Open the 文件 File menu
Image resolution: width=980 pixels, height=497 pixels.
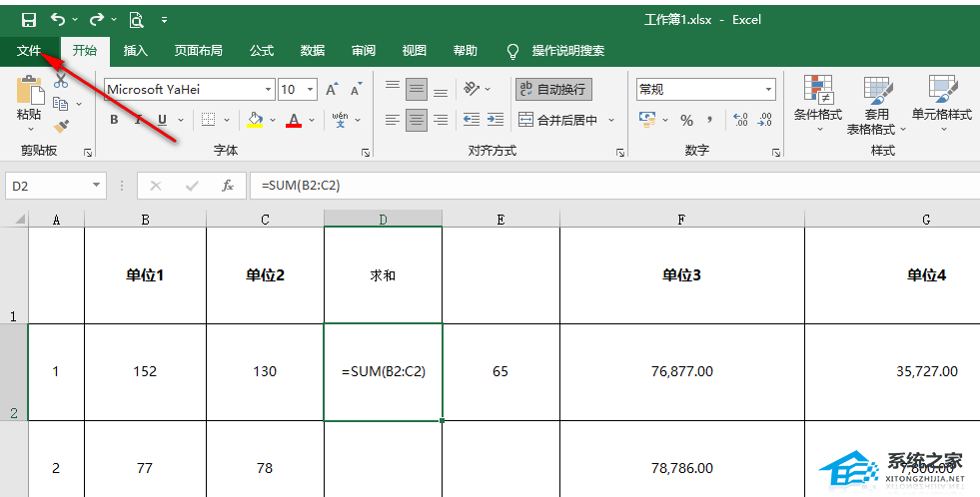click(x=29, y=51)
